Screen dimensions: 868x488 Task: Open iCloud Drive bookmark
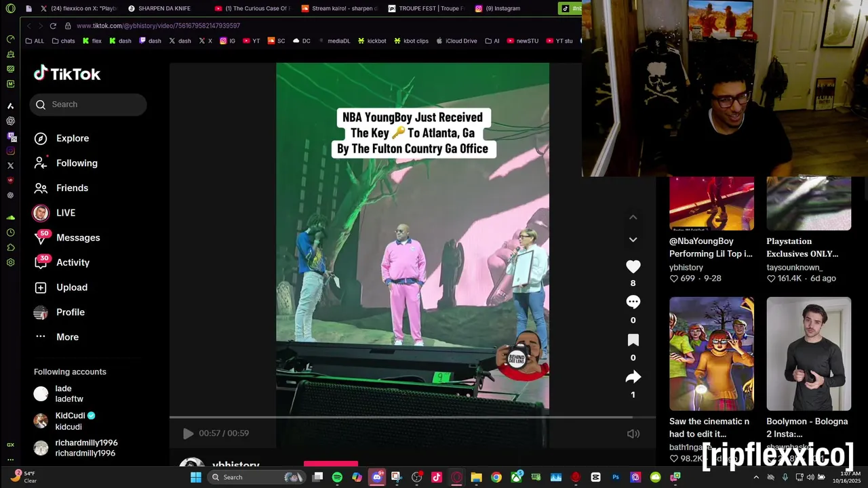point(456,41)
